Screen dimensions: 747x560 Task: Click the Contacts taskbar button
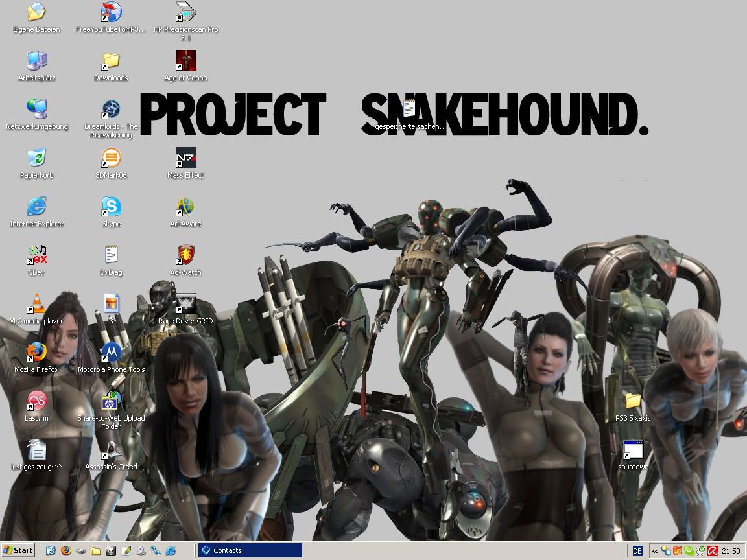click(x=250, y=550)
